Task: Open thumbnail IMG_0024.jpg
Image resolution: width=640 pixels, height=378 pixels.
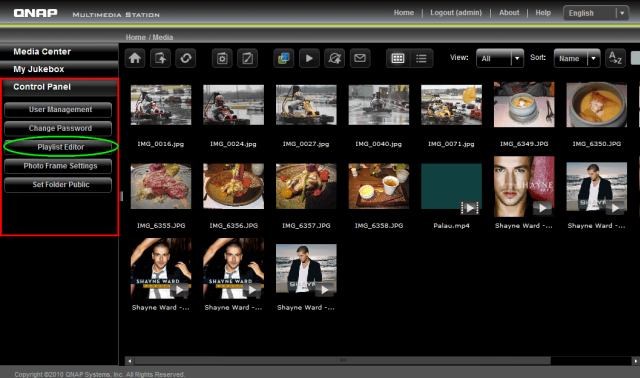Action: tap(233, 105)
